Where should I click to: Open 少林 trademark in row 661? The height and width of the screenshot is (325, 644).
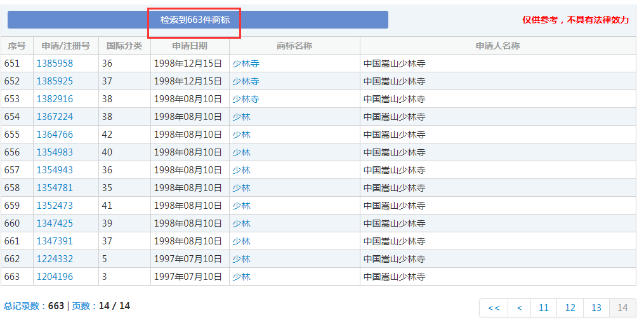241,241
